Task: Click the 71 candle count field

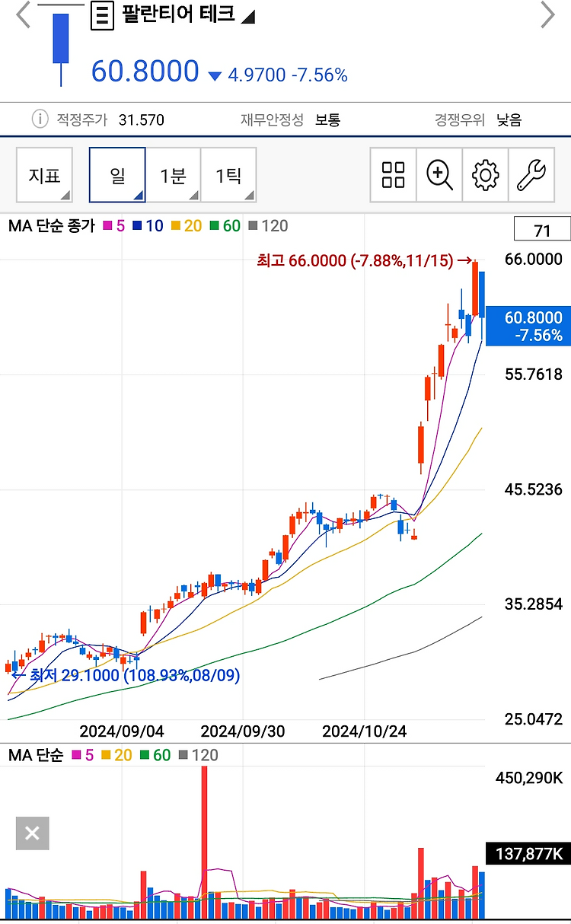Action: [542, 231]
